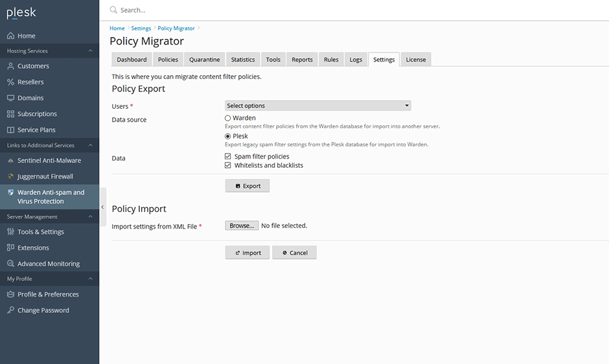Click the Home house icon in sidebar
The height and width of the screenshot is (364, 609).
click(10, 36)
